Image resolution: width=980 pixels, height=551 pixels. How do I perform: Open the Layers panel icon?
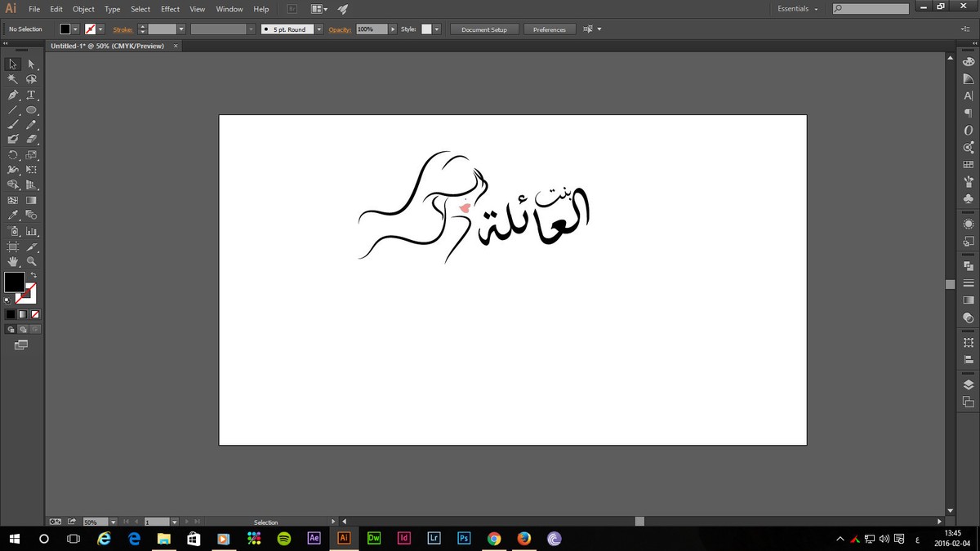pyautogui.click(x=969, y=384)
